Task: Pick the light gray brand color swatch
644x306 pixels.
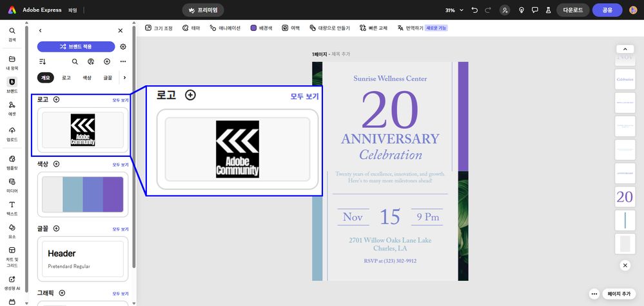Action: [x=52, y=194]
